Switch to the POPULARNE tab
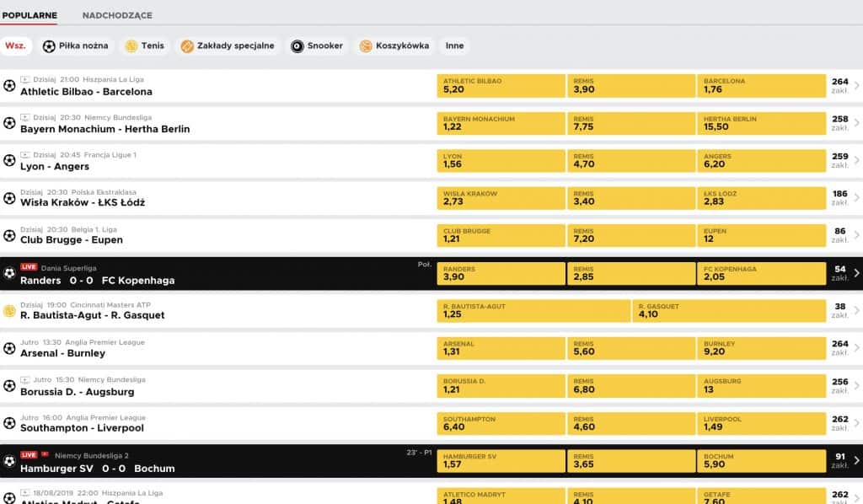 click(29, 15)
